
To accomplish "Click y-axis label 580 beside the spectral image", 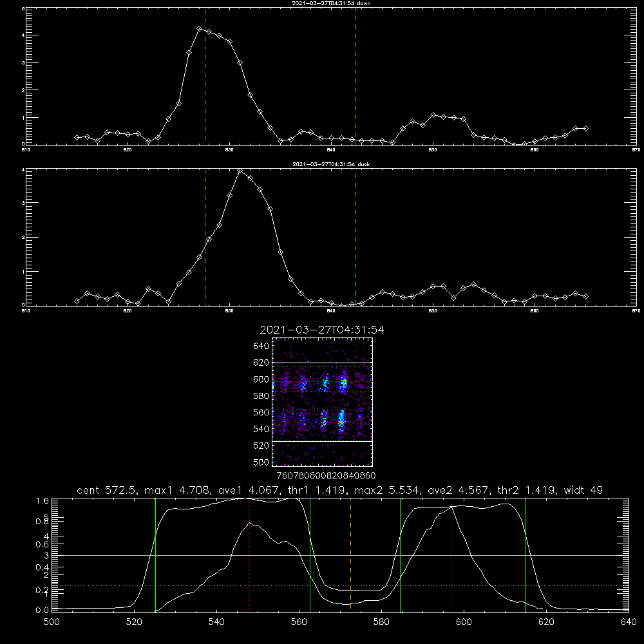I will pos(261,396).
